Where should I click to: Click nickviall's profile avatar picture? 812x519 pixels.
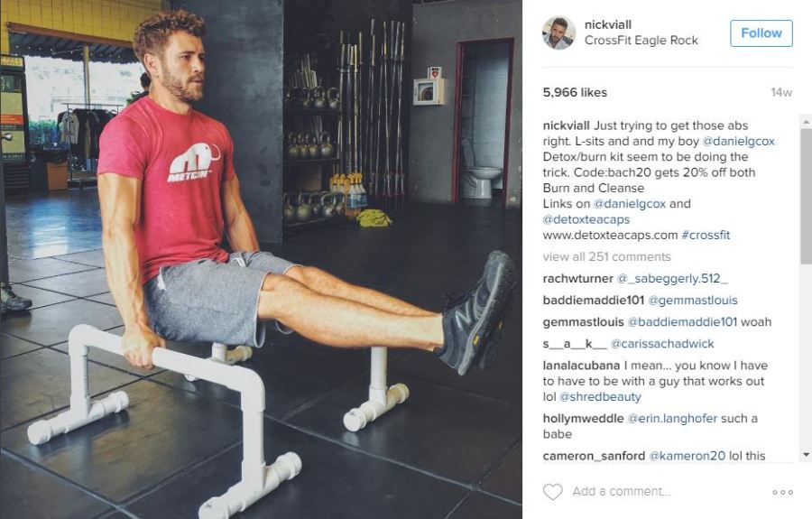point(558,32)
